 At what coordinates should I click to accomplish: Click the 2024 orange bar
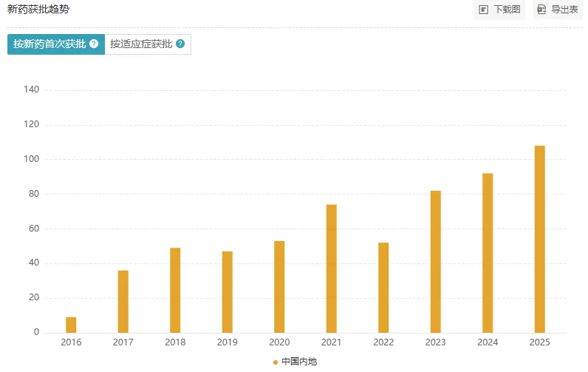coord(488,253)
